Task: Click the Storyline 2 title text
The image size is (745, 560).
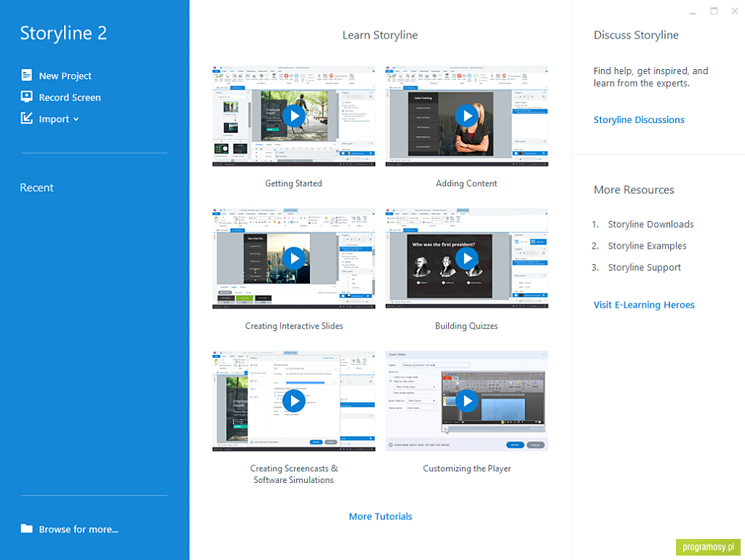Action: 63,33
